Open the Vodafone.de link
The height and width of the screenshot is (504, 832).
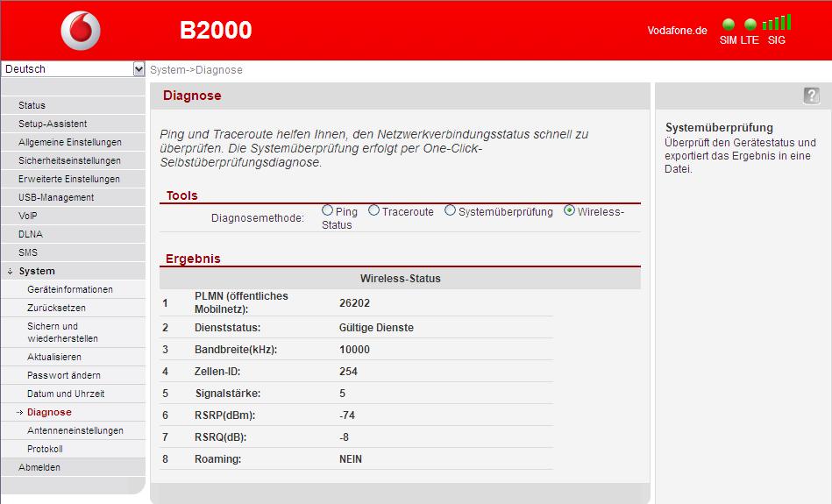pyautogui.click(x=677, y=30)
